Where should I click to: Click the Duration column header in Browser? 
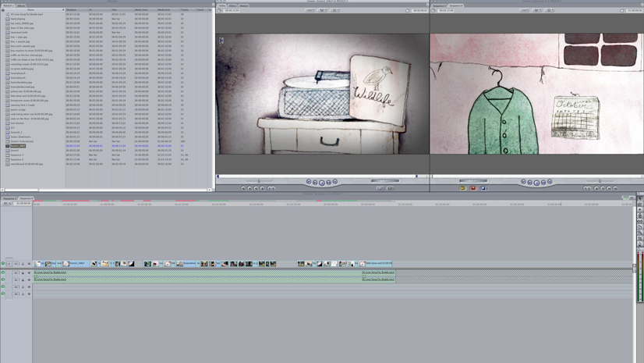pos(77,9)
